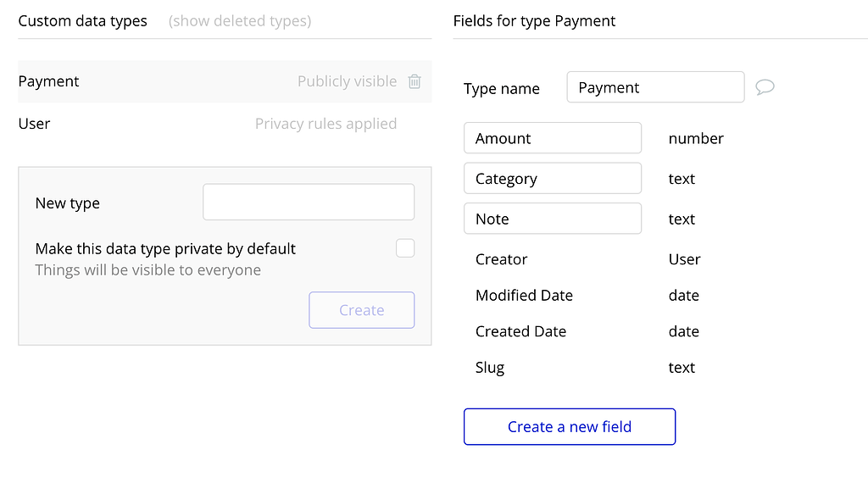Click the Amount field name box

[x=553, y=137]
